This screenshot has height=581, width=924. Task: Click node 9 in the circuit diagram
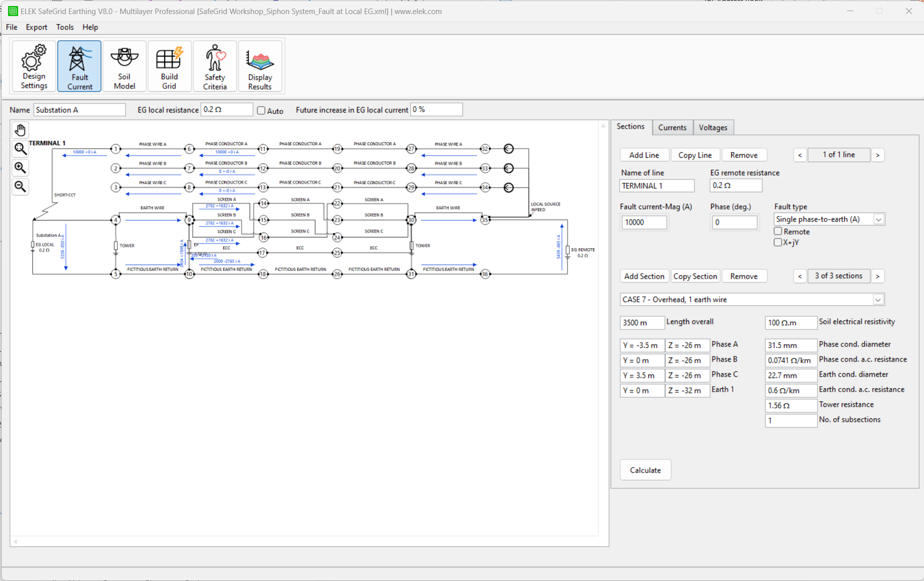pyautogui.click(x=189, y=220)
